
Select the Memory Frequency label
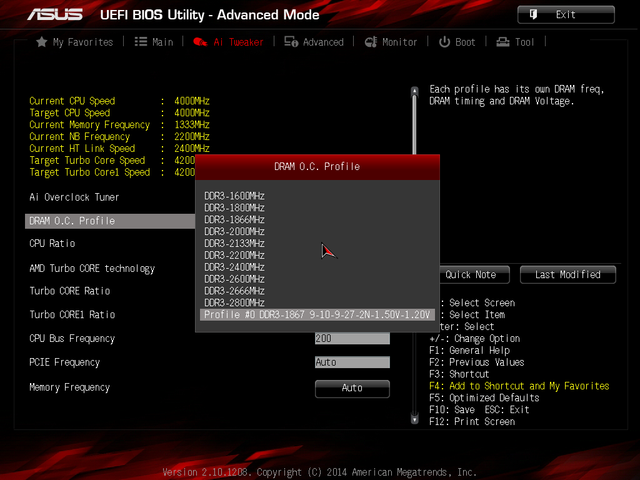click(x=70, y=387)
